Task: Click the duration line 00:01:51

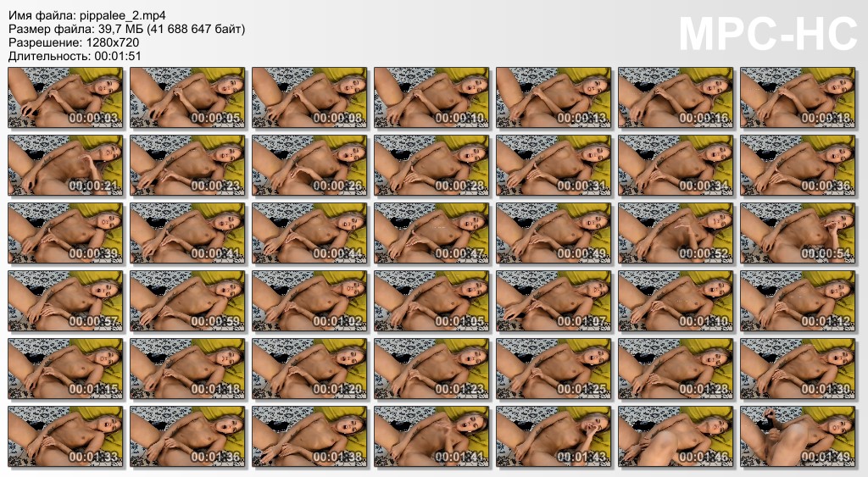Action: coord(75,56)
